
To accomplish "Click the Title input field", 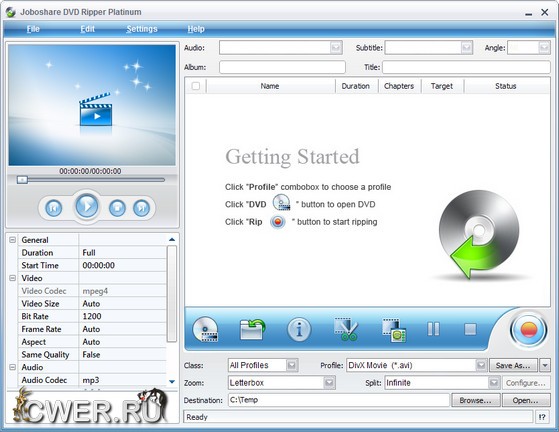I will pyautogui.click(x=466, y=67).
